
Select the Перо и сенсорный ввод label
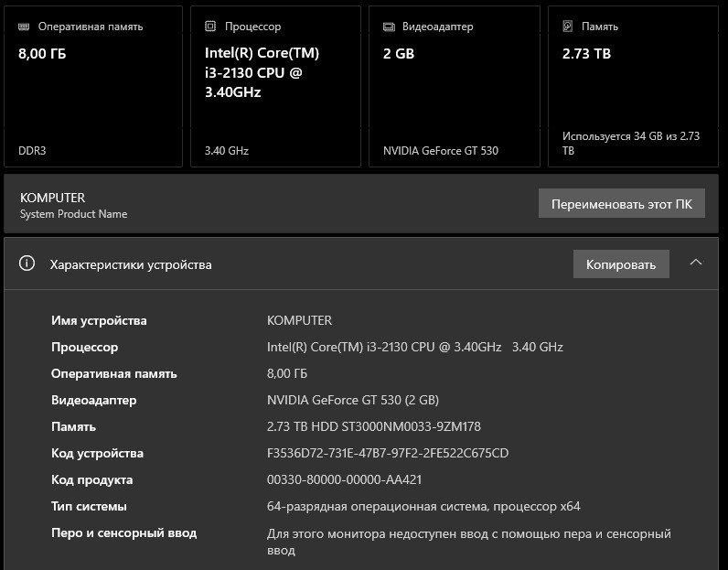coord(124,532)
